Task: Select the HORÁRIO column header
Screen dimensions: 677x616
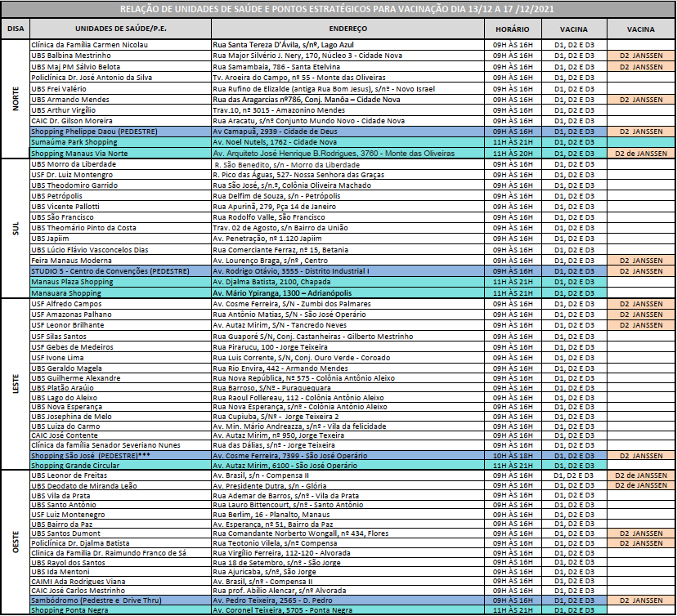Action: point(512,29)
